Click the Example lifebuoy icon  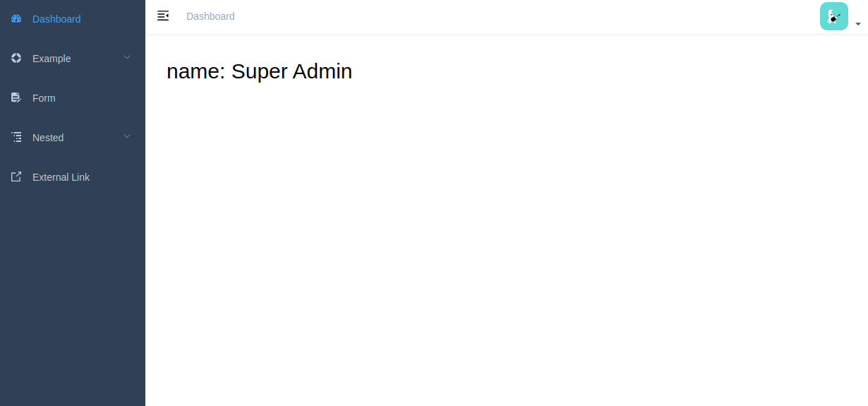[16, 59]
